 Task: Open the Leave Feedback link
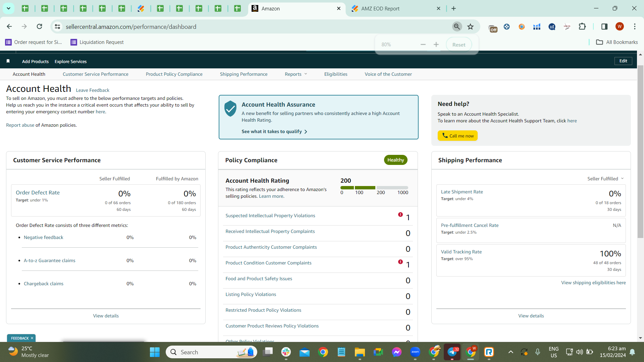tap(93, 90)
